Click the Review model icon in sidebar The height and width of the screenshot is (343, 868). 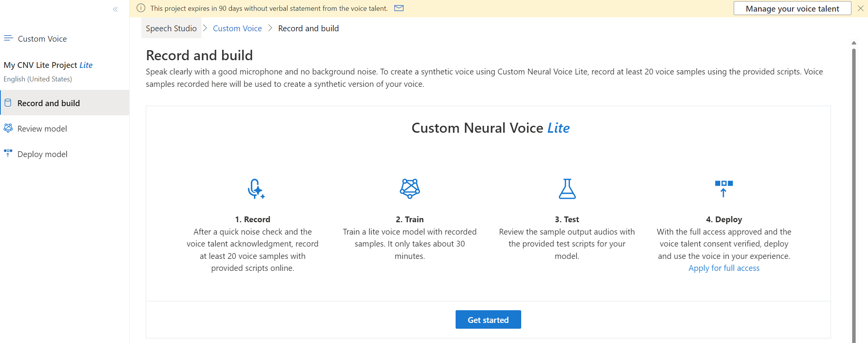pyautogui.click(x=8, y=128)
